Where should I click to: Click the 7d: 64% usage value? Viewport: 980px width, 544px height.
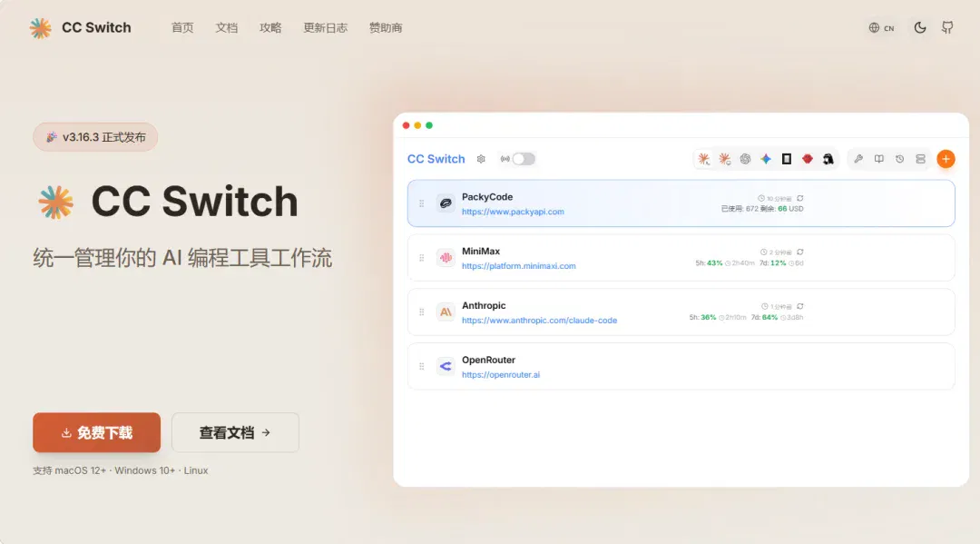764,318
